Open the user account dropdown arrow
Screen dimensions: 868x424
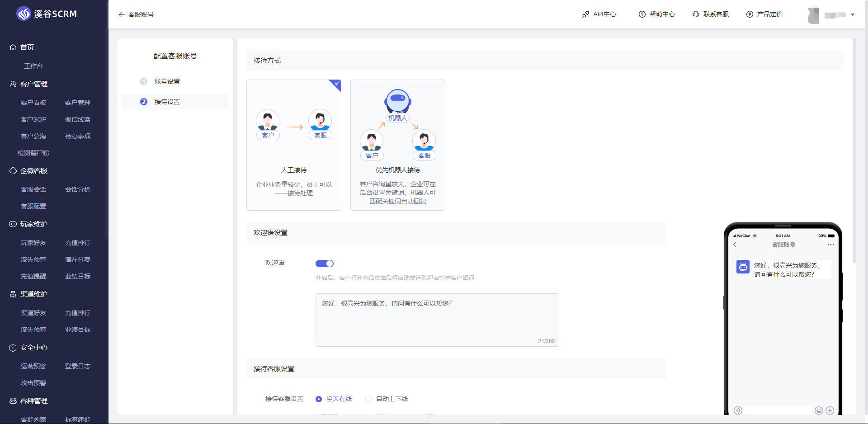(x=853, y=15)
